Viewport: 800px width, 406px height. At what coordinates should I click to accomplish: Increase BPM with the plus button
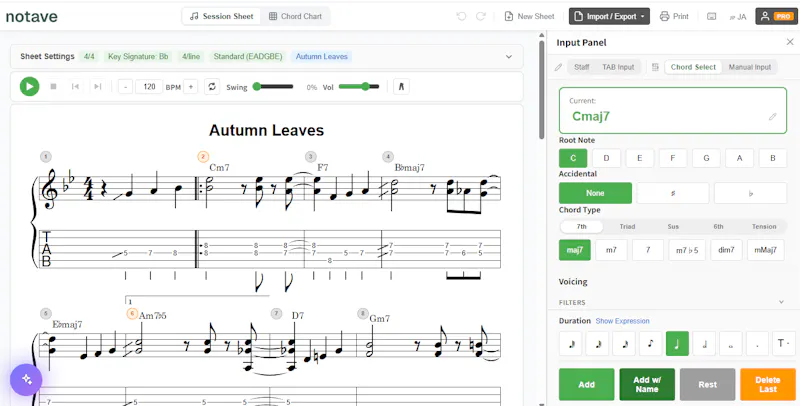(x=191, y=87)
